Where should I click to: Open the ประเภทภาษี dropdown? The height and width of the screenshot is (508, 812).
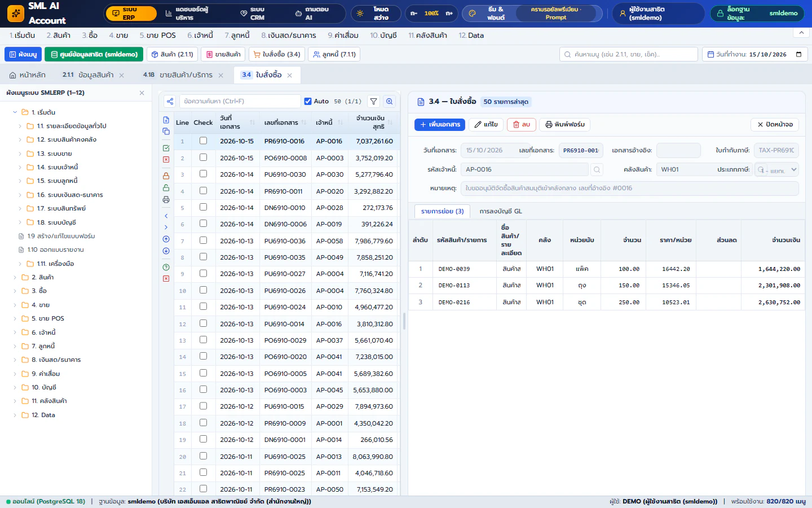pos(776,169)
